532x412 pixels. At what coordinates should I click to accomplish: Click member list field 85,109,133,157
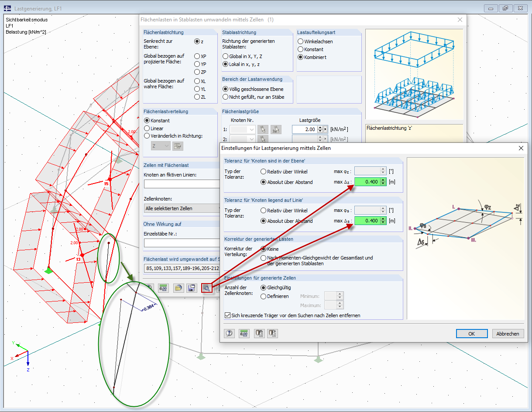[182, 268]
